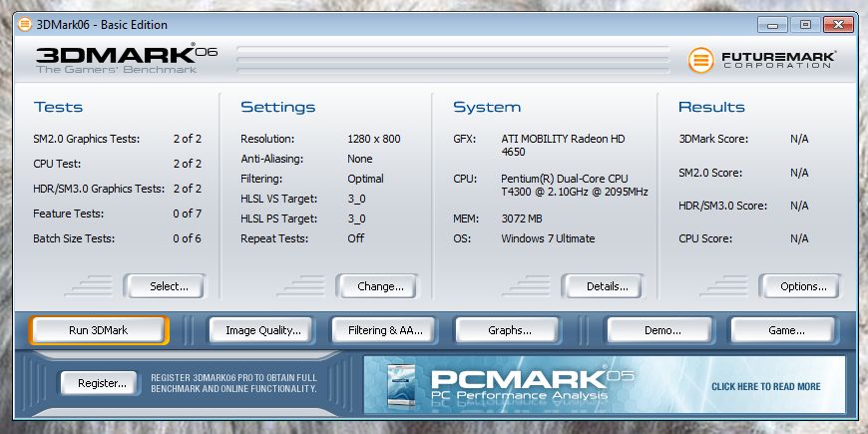The height and width of the screenshot is (434, 868).
Task: Click the 3DMark06 logo header
Action: pos(127,59)
